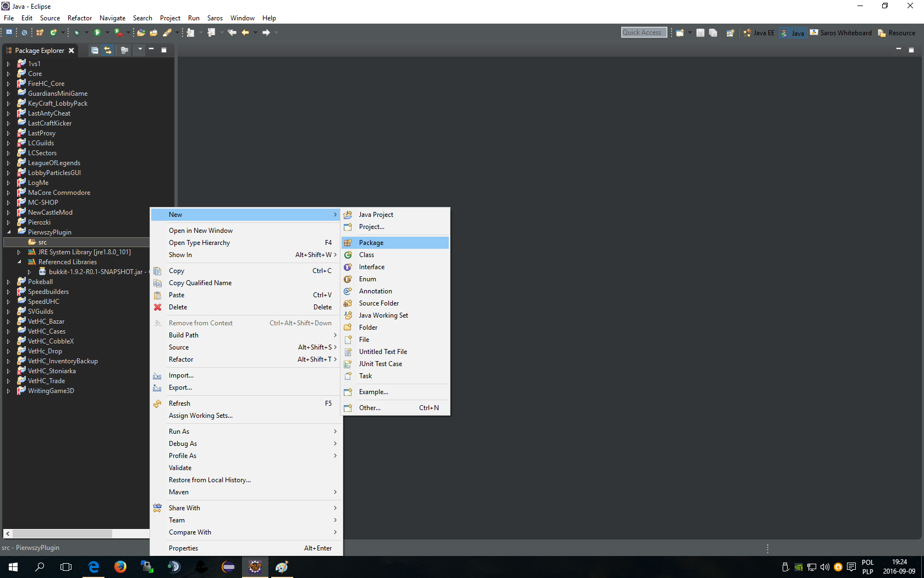Image resolution: width=924 pixels, height=578 pixels.
Task: Click the New Java Package toolbar icon
Action: pos(40,32)
